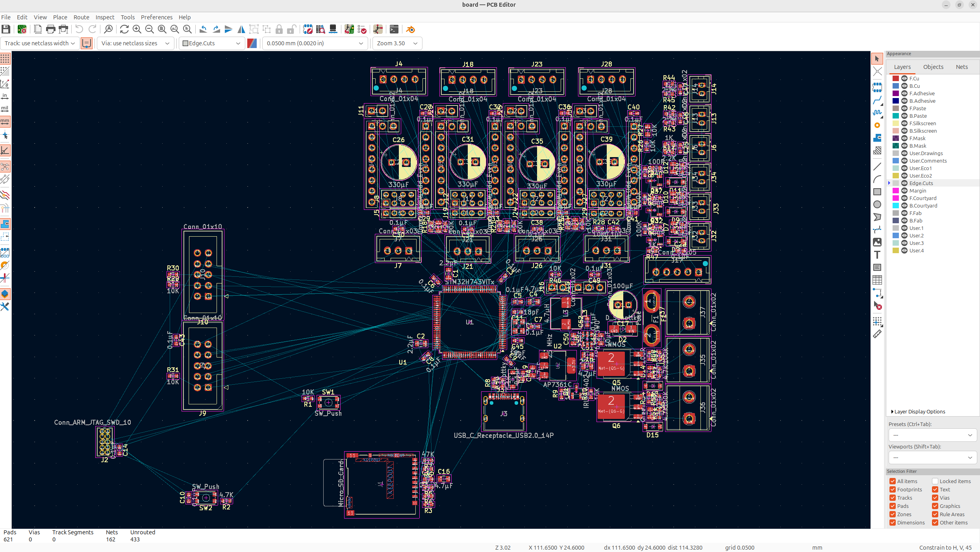Image resolution: width=980 pixels, height=552 pixels.
Task: Enable the Locked items checkbox
Action: click(x=935, y=481)
